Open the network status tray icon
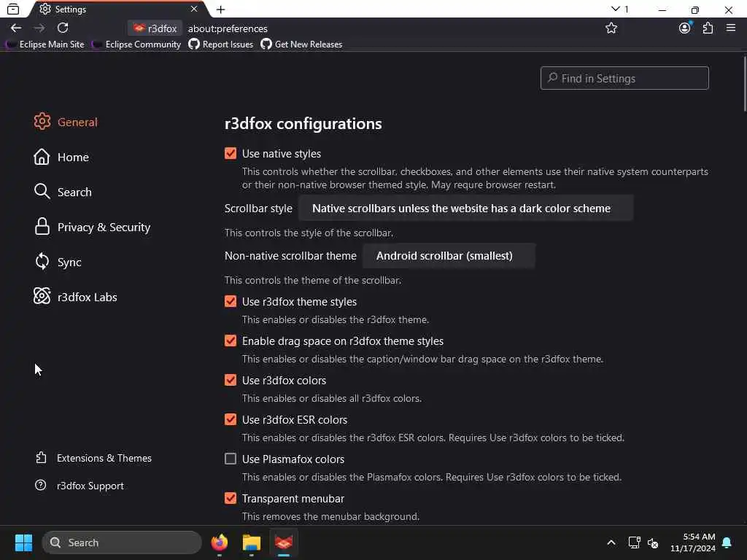The width and height of the screenshot is (747, 560). coord(634,542)
